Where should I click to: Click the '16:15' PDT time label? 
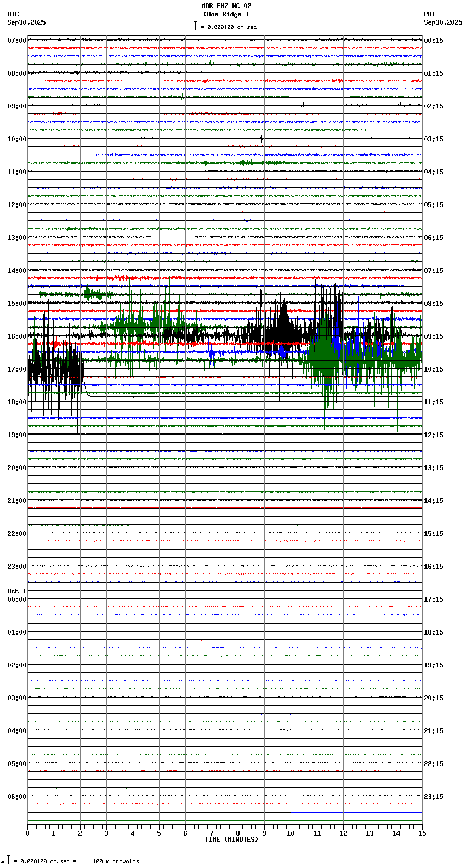(x=434, y=567)
